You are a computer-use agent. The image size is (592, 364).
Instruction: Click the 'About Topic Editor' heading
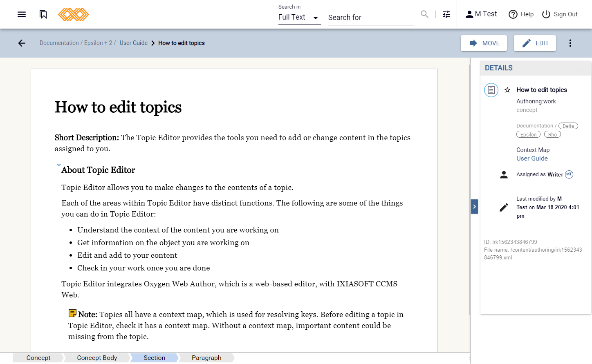98,170
